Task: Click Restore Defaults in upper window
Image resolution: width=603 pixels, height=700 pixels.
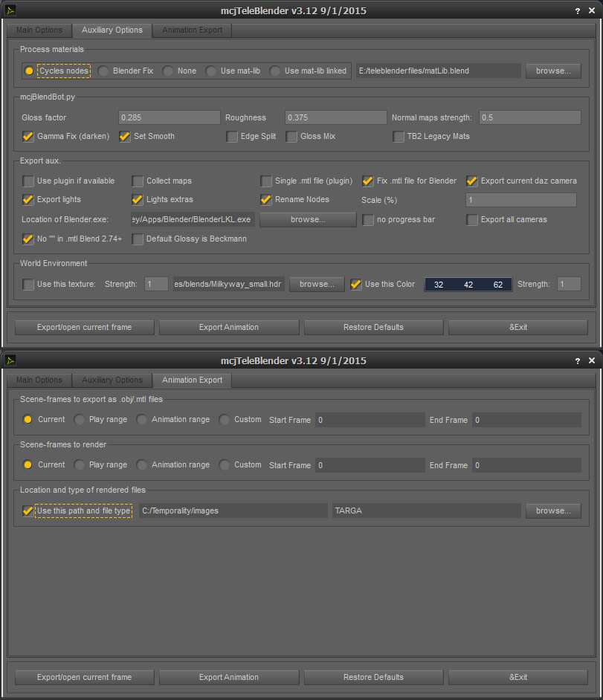Action: pyautogui.click(x=373, y=327)
